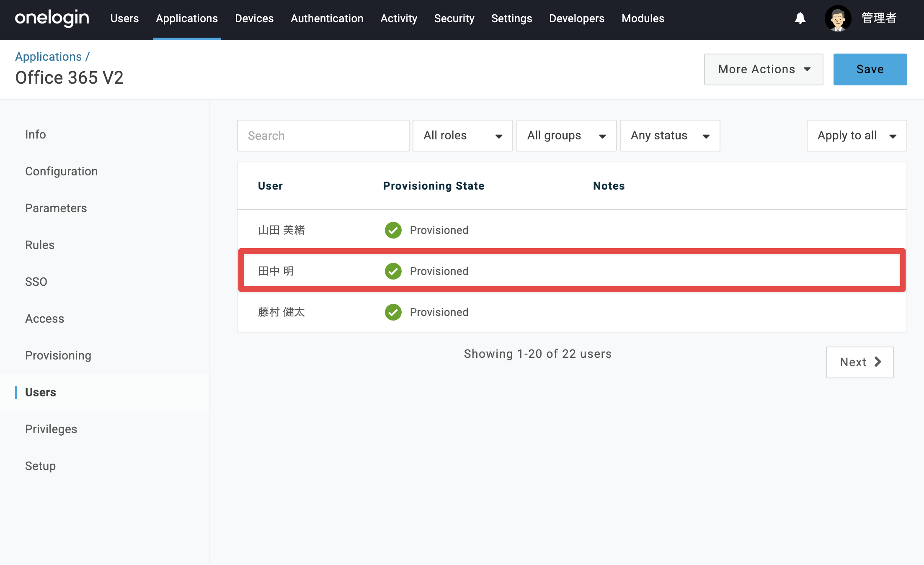Viewport: 924px width, 565px height.
Task: Switch to the Provisioning sidebar tab
Action: pyautogui.click(x=58, y=355)
